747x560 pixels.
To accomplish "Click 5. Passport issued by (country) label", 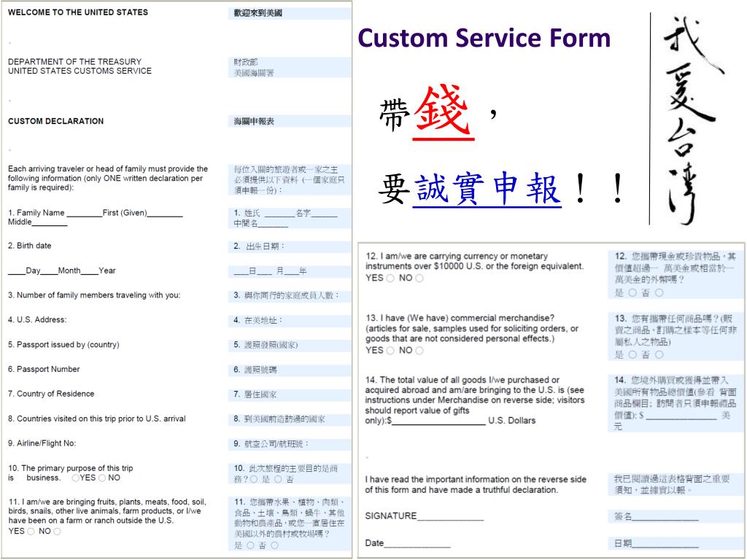I will pos(63,345).
